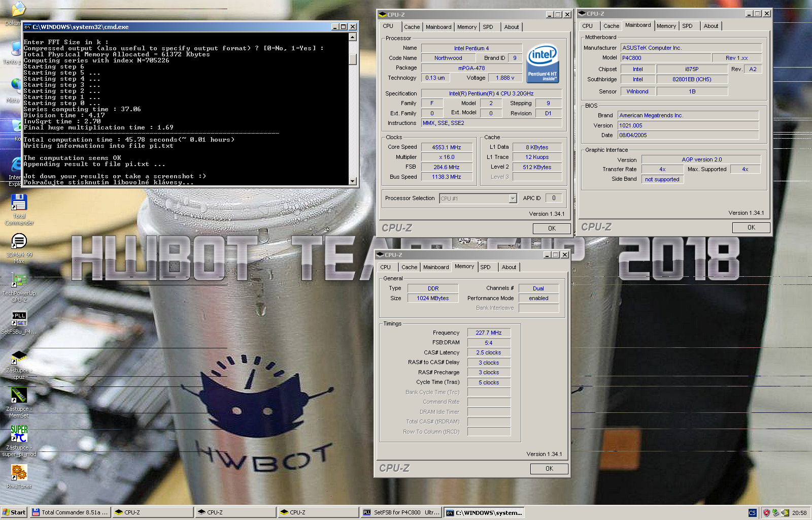Click the memory Frequency value 227.7 MHz
The height and width of the screenshot is (520, 812).
click(489, 333)
